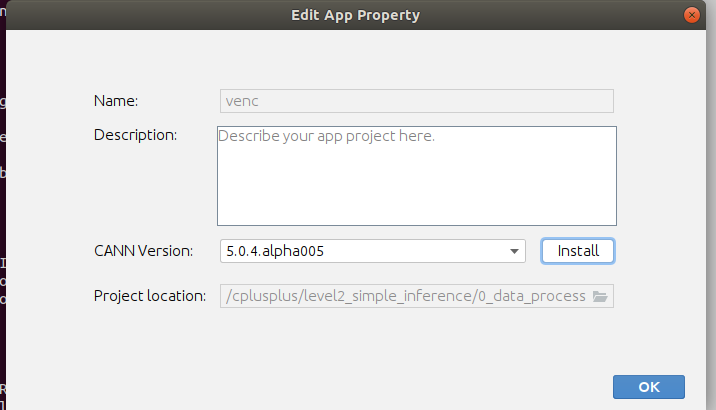This screenshot has width=716, height=410.
Task: Click the Edit App Property title bar
Action: [355, 15]
